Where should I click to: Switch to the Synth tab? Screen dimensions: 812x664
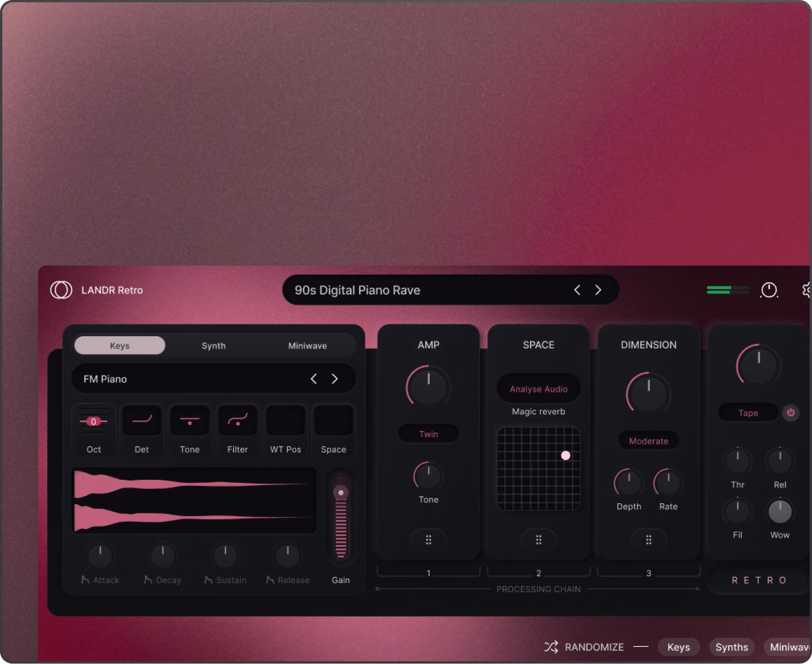point(214,345)
